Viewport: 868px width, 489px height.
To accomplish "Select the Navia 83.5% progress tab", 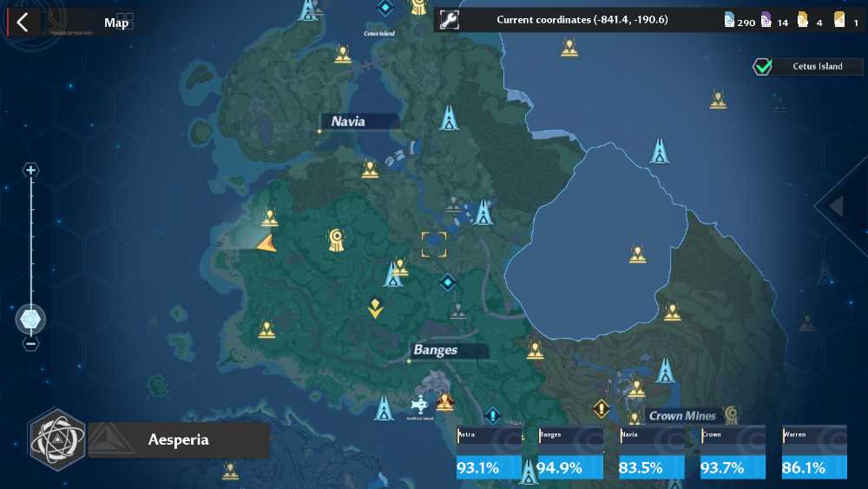I will (652, 452).
